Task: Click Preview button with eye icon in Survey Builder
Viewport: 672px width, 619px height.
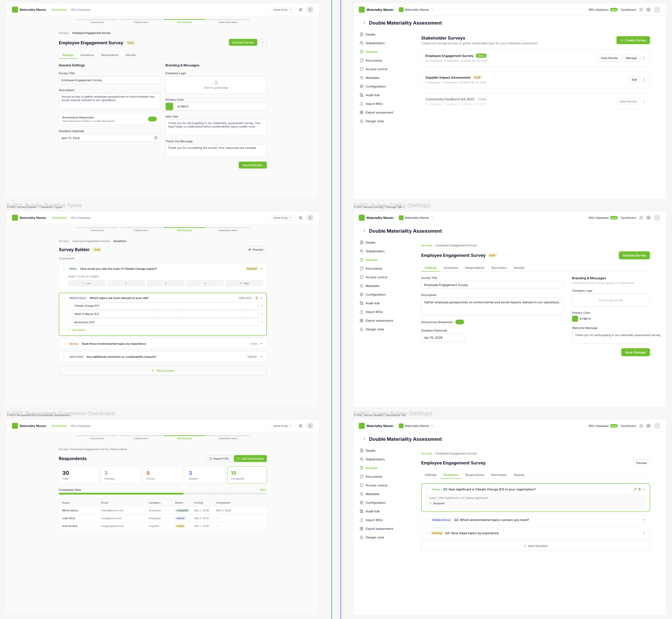Action: [256, 250]
